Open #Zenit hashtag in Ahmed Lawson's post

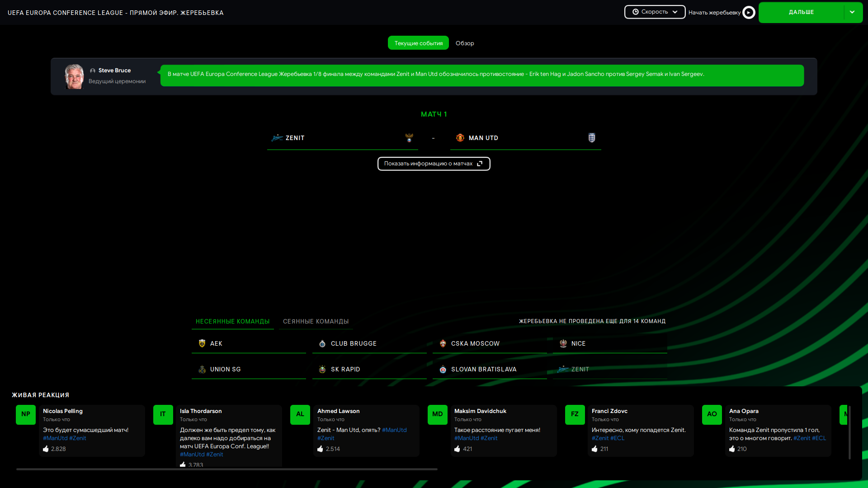tap(326, 438)
